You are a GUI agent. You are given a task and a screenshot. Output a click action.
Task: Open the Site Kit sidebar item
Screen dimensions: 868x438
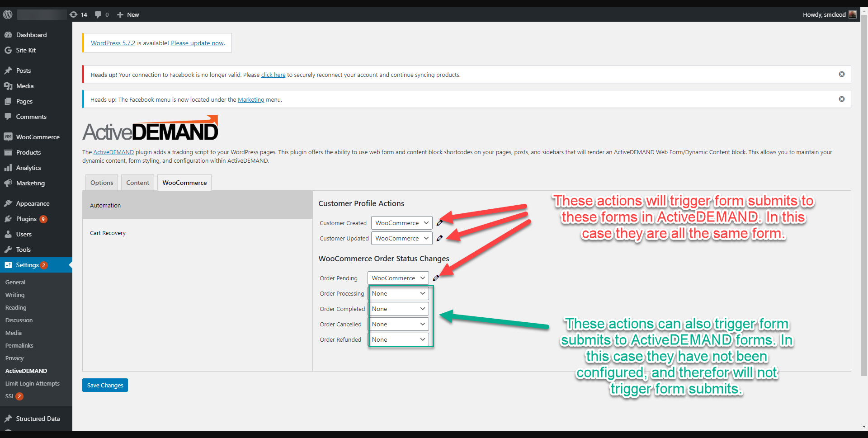pyautogui.click(x=26, y=50)
